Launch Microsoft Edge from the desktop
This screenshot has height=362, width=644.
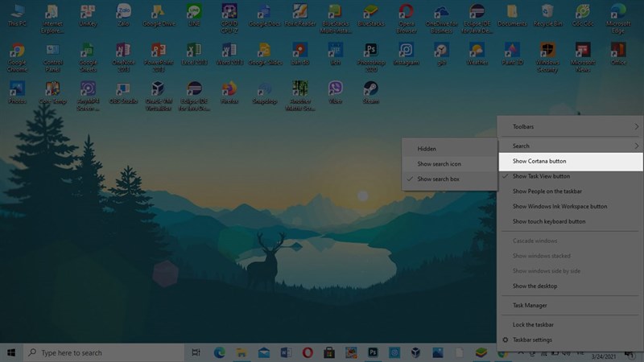coord(618,13)
